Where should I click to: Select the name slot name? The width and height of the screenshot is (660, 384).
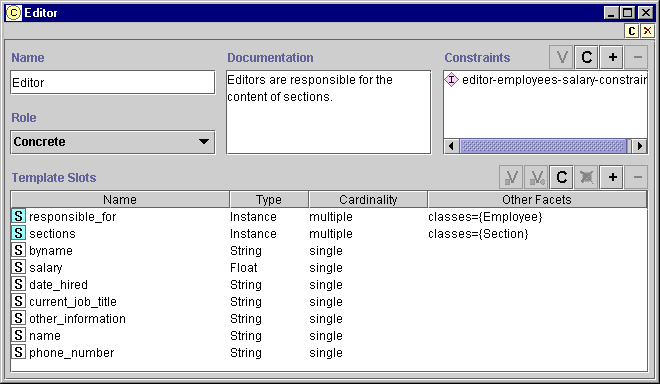point(45,336)
